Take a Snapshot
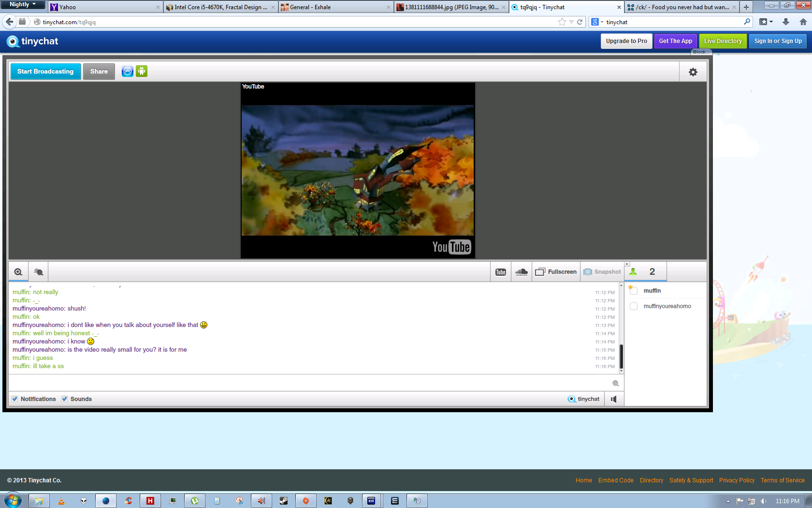 [x=602, y=272]
